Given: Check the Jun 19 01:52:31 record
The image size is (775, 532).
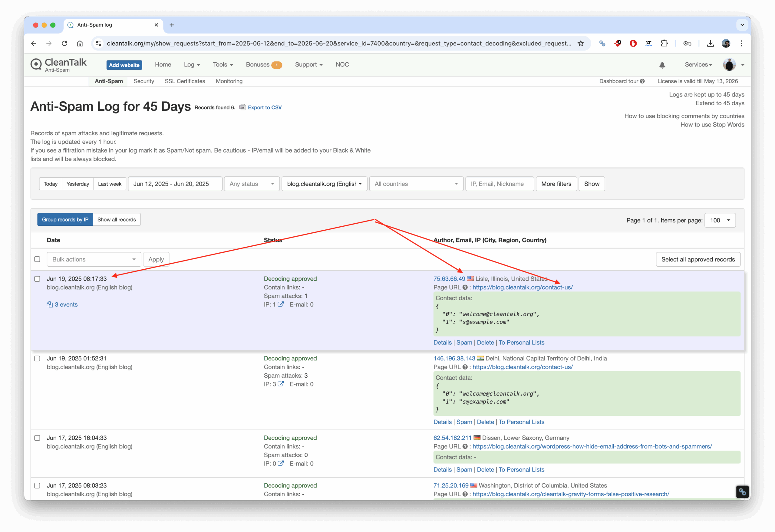Looking at the screenshot, I should (37, 358).
